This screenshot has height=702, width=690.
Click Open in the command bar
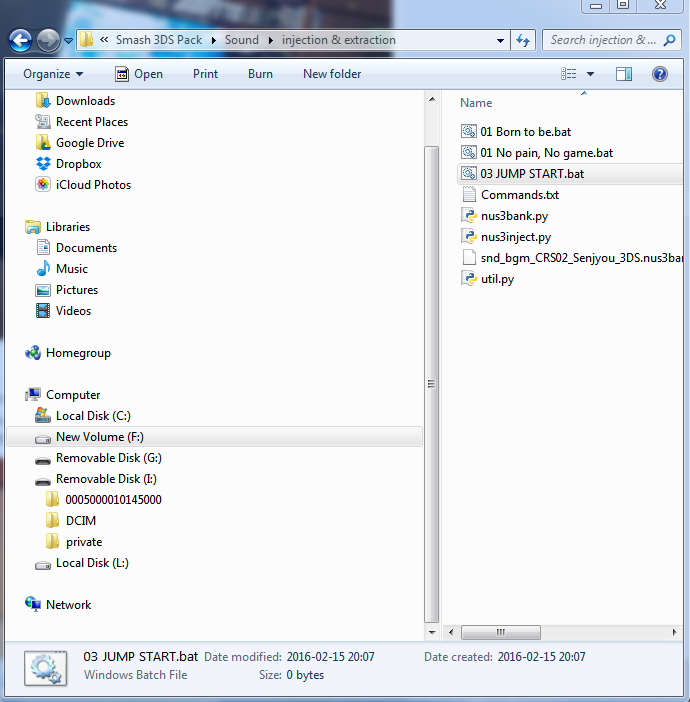pos(139,74)
